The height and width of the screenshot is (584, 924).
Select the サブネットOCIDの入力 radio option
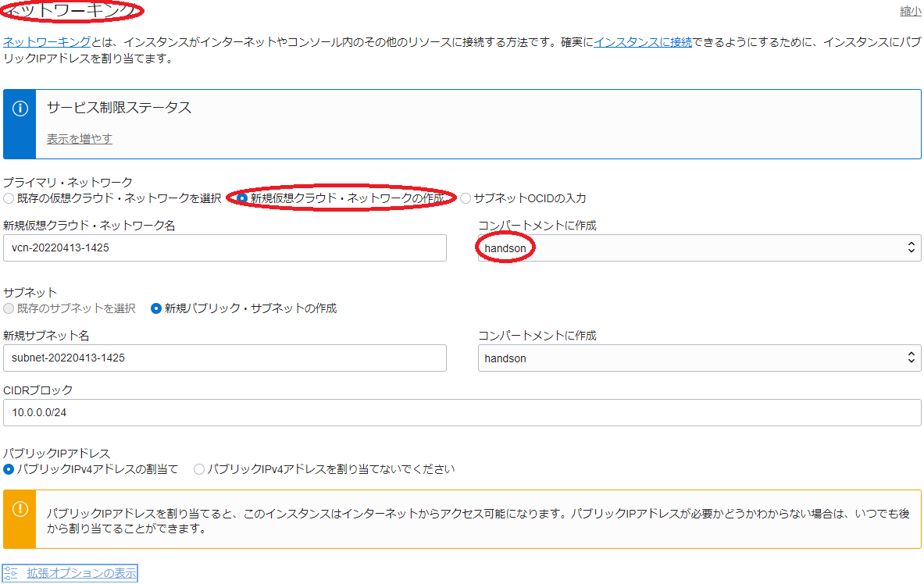click(466, 198)
